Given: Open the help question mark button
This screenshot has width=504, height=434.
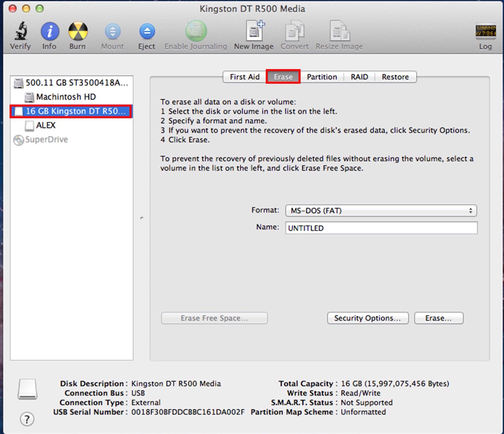Looking at the screenshot, I should (27, 419).
